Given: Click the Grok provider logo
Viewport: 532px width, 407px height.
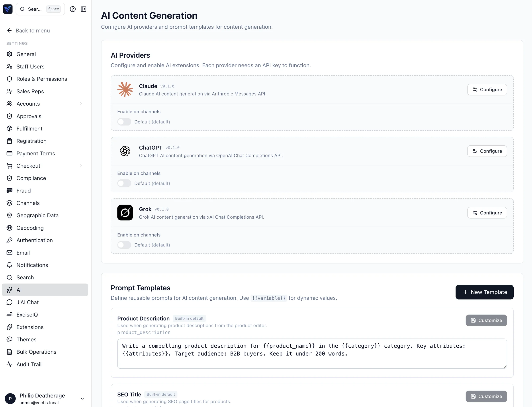Looking at the screenshot, I should 125,212.
